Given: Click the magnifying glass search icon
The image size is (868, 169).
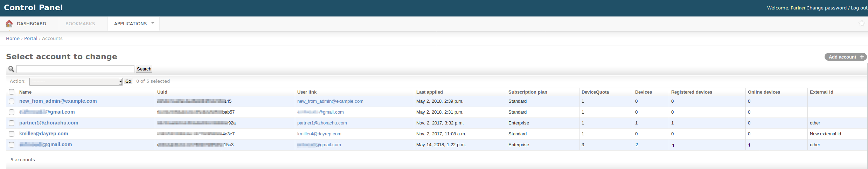Looking at the screenshot, I should 11,69.
